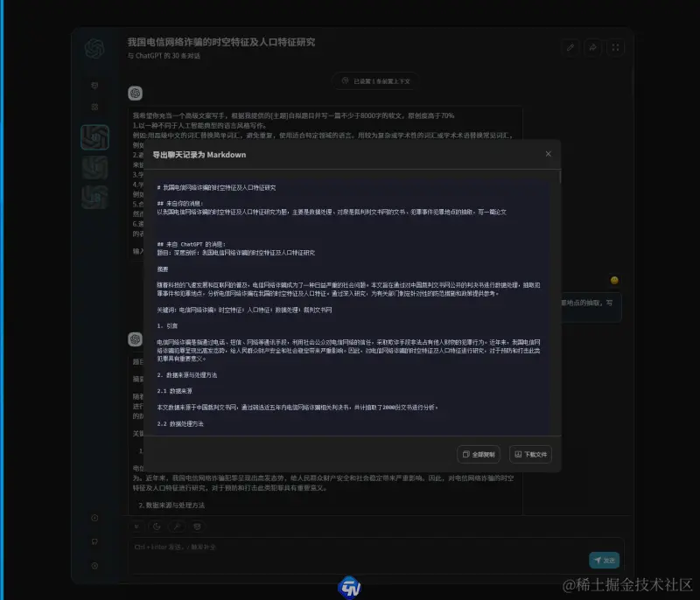Open chat bubble icon in left sidebar

[96, 85]
